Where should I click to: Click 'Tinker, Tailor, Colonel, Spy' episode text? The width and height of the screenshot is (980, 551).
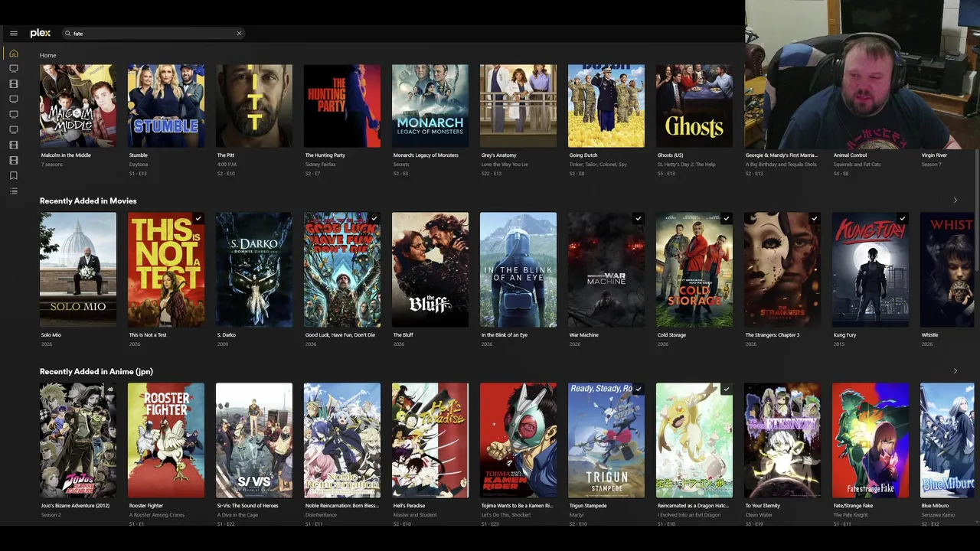598,165
